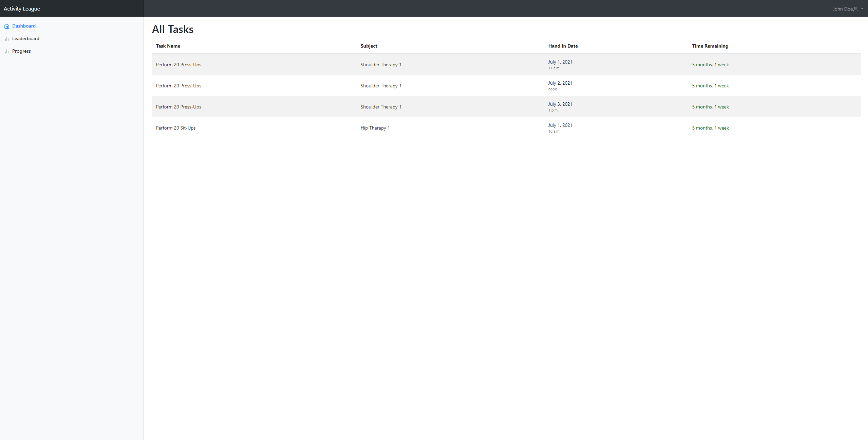Viewport: 868px width, 440px height.
Task: Click the All Tasks page heading
Action: pyautogui.click(x=173, y=29)
